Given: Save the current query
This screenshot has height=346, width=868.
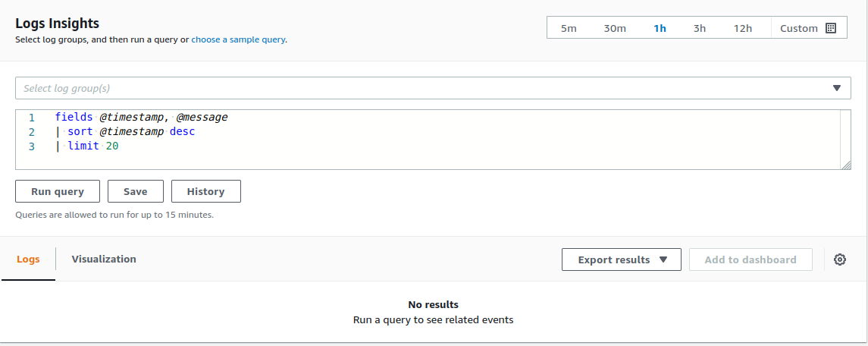Looking at the screenshot, I should click(136, 191).
